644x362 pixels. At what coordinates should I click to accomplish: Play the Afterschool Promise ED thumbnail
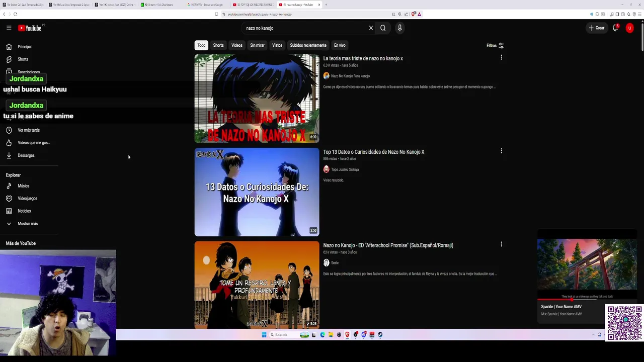(257, 285)
